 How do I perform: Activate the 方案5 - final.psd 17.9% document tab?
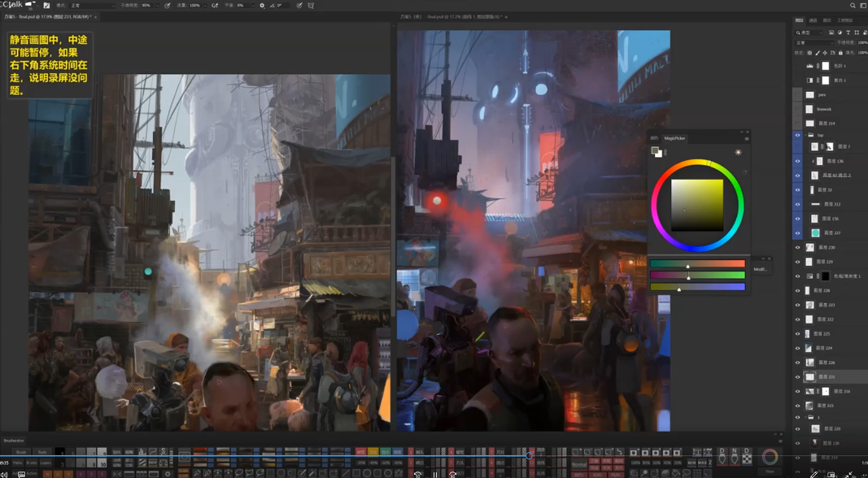click(49, 17)
